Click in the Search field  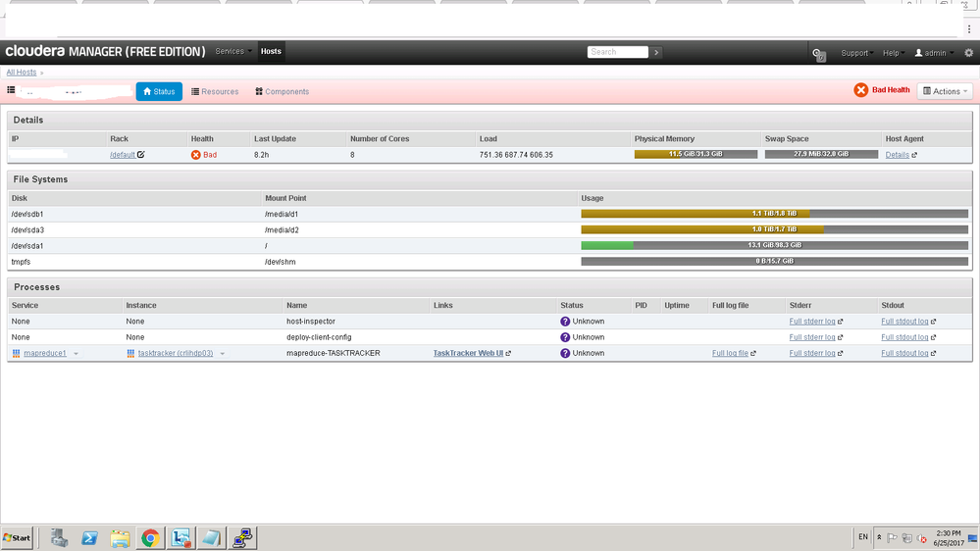coord(617,52)
